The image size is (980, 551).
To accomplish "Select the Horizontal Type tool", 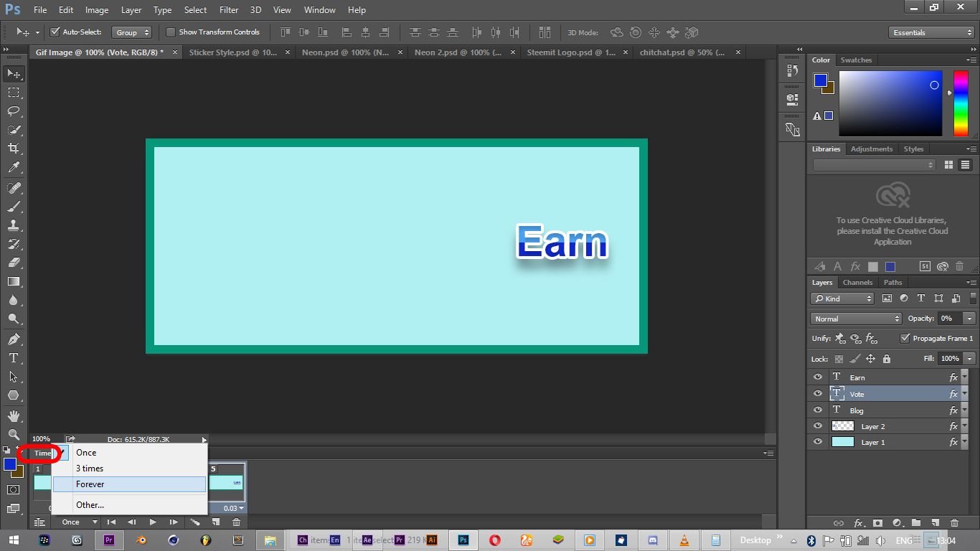I will pos(13,358).
